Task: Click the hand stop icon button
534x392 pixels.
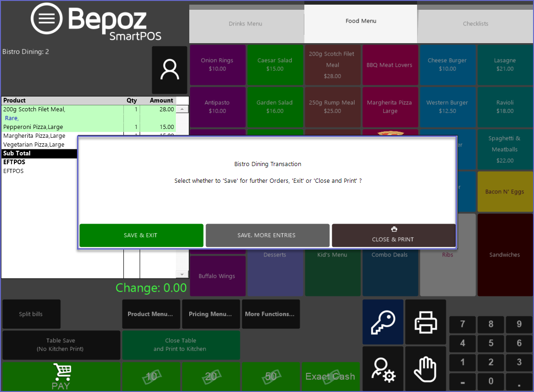Action: 425,369
